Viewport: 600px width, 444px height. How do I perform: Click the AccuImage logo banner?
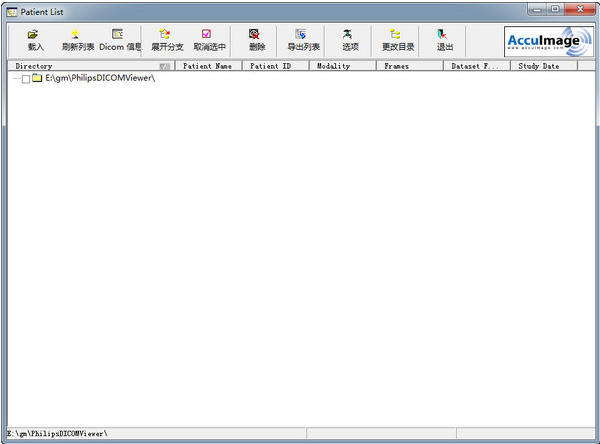[x=542, y=41]
